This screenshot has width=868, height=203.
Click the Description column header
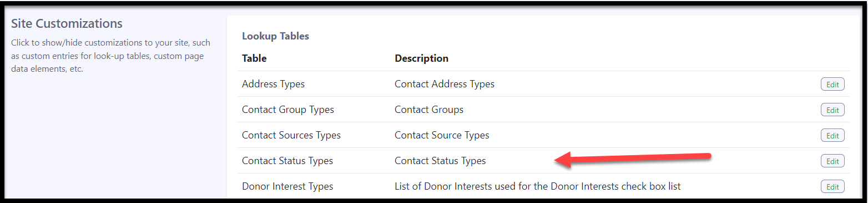(x=421, y=58)
